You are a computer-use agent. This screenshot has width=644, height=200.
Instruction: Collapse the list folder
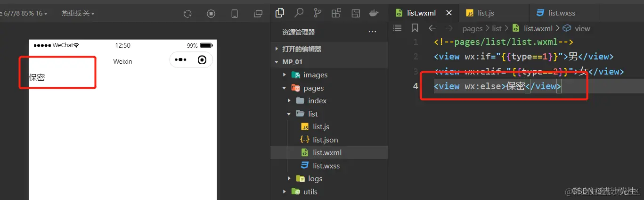tap(329, 114)
